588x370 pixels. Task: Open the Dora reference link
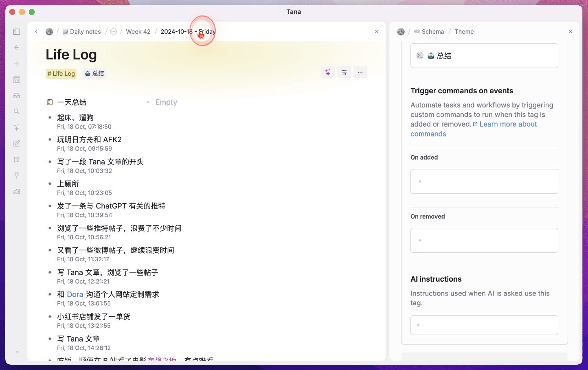[75, 294]
